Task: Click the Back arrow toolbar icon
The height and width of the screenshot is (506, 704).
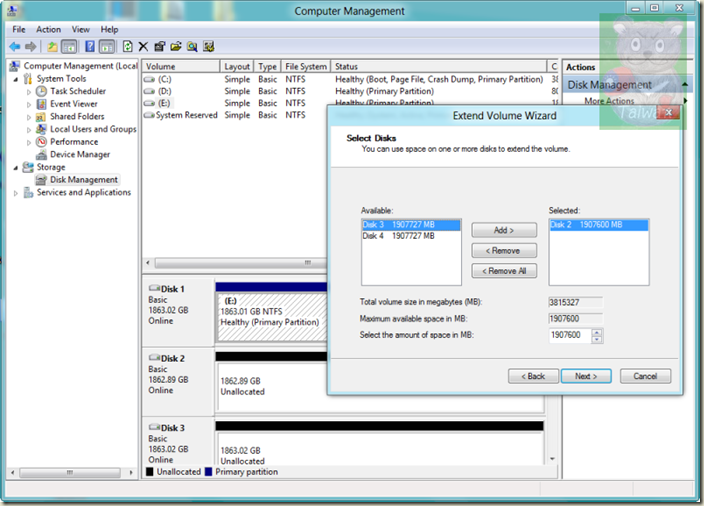Action: coord(13,46)
